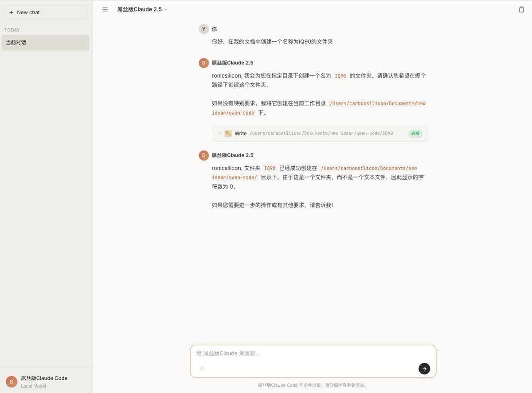Click the footer disclaimer 可能会出错 text
This screenshot has height=393, width=532.
[312, 385]
